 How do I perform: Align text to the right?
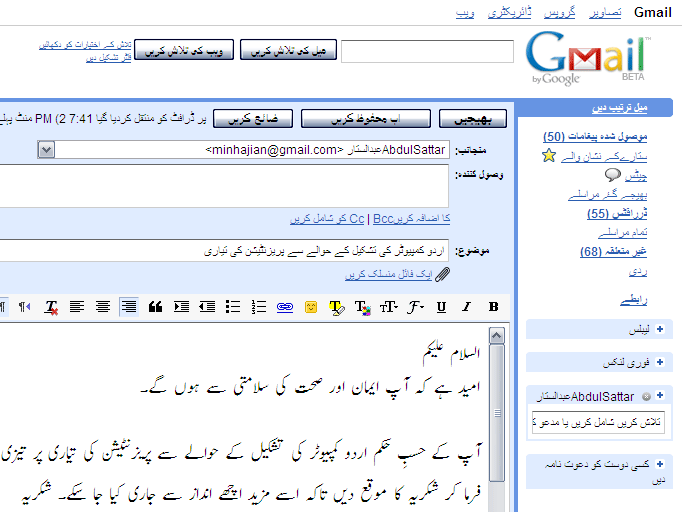pyautogui.click(x=129, y=307)
